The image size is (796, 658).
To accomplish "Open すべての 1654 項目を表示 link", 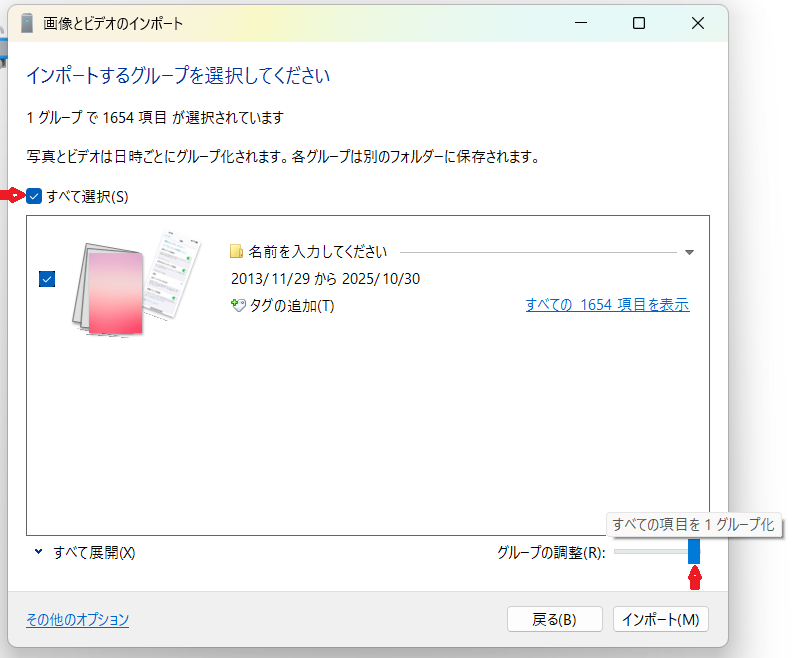I will (x=607, y=305).
